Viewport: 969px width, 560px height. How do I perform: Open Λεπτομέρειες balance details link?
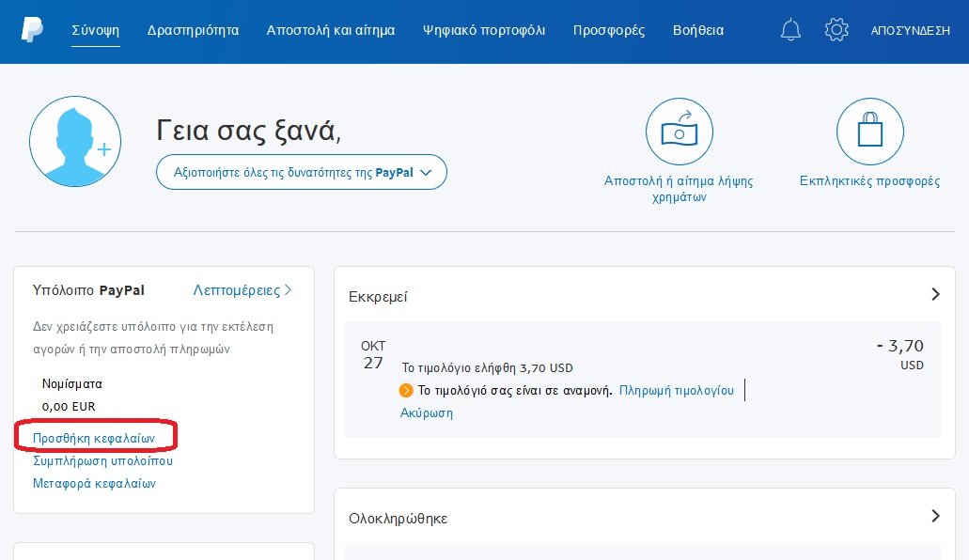[x=242, y=290]
